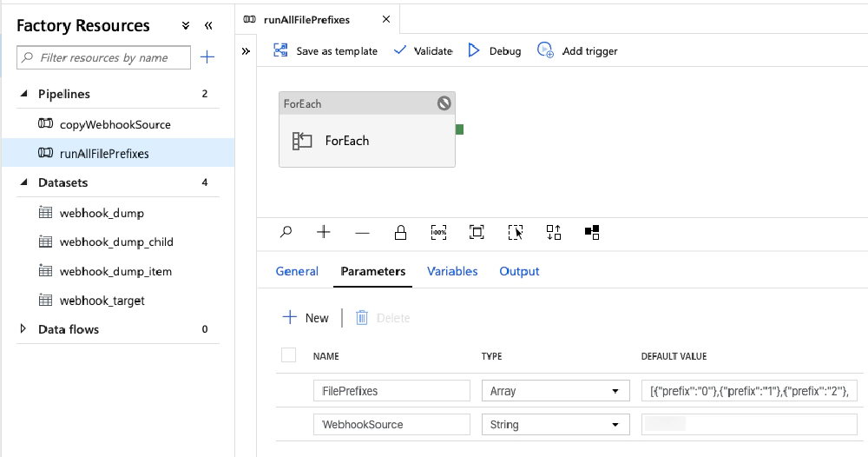Click the FilePrefixes name field
The image size is (868, 457).
click(x=391, y=390)
